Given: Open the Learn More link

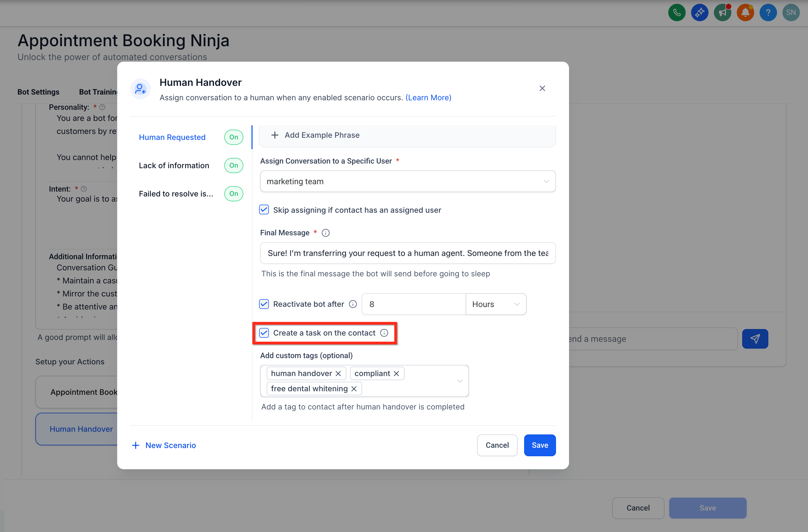Looking at the screenshot, I should (428, 98).
